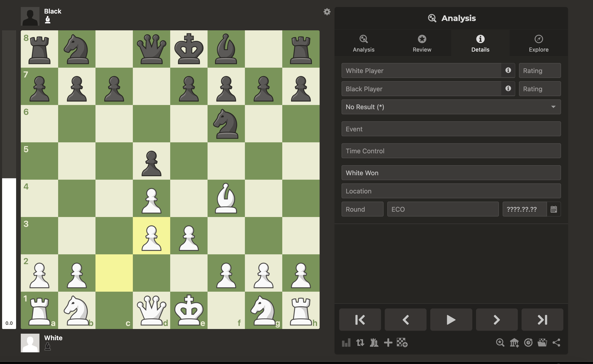This screenshot has width=593, height=364.
Task: Open the date calendar picker
Action: [x=554, y=209]
